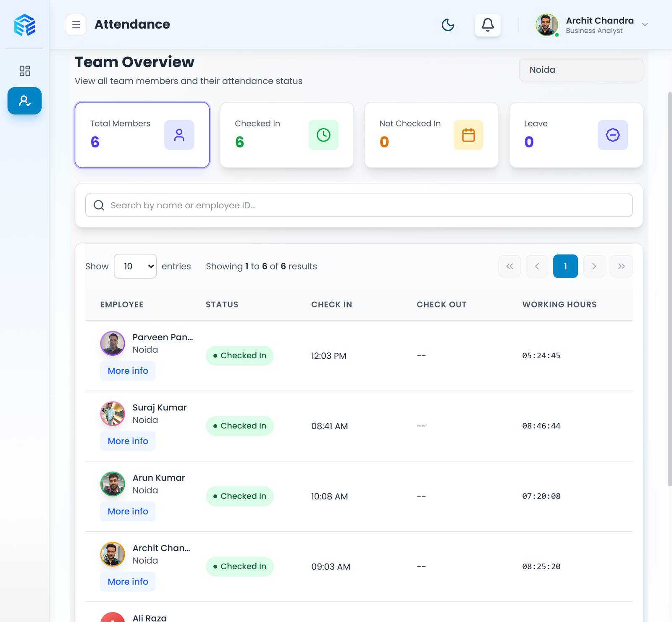Click the app logo in sidebar
672x622 pixels.
tap(24, 25)
